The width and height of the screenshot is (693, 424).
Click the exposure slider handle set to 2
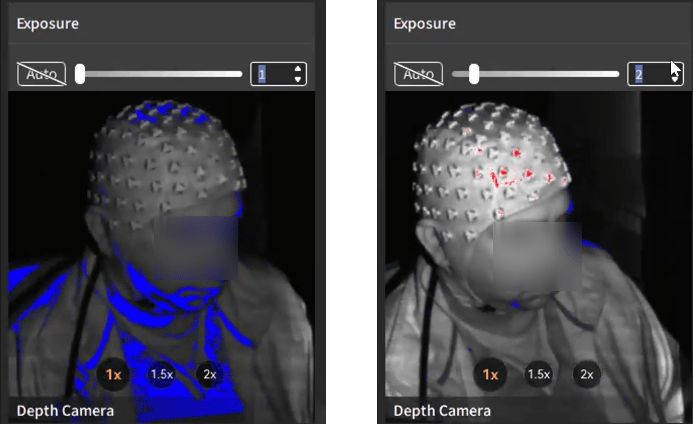pos(474,73)
